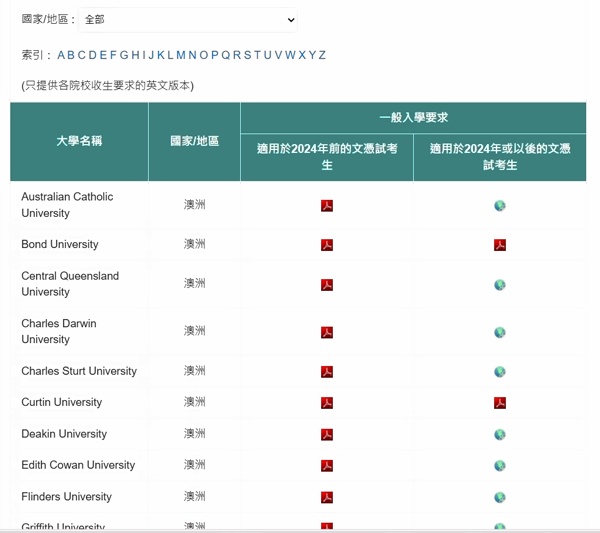Select the 大學名稱 column header
600x533 pixels.
pos(79,141)
